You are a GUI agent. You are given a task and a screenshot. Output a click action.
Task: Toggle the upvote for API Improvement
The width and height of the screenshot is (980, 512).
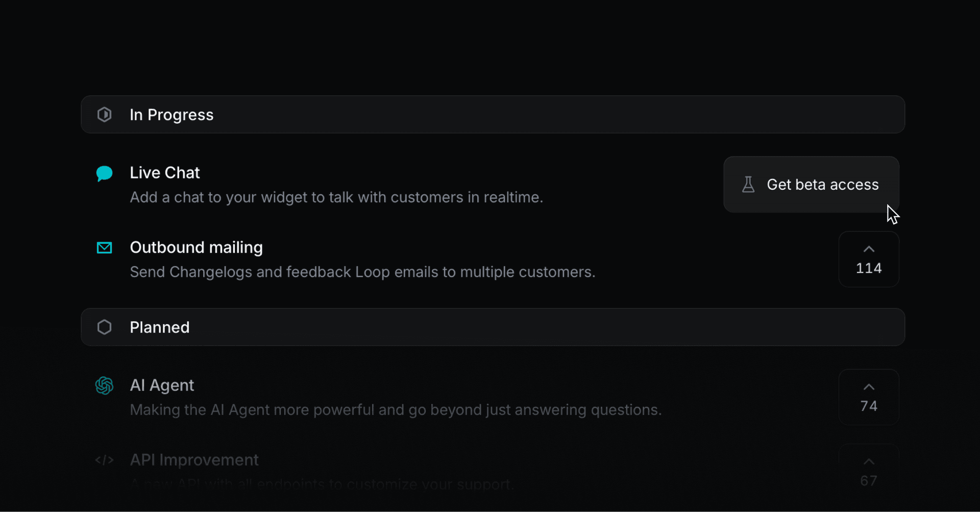[x=868, y=461]
